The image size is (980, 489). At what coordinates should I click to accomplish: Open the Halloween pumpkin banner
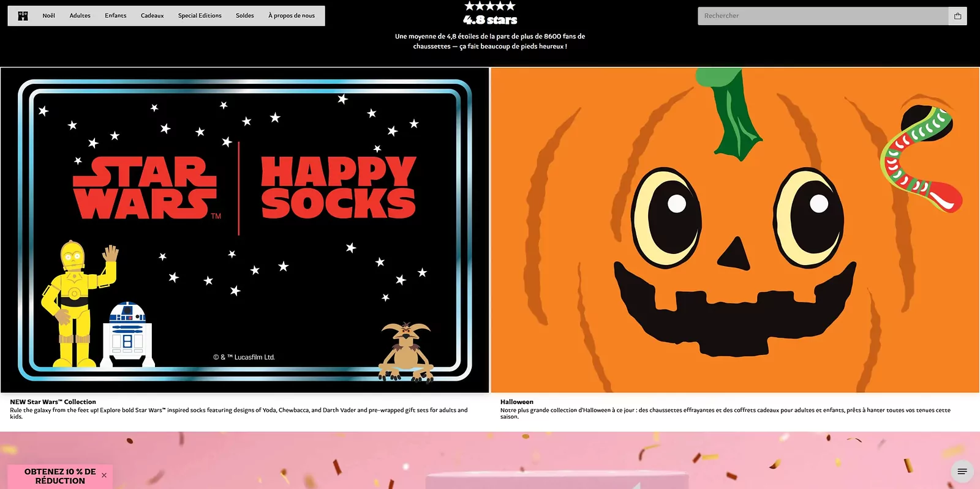[x=735, y=230]
